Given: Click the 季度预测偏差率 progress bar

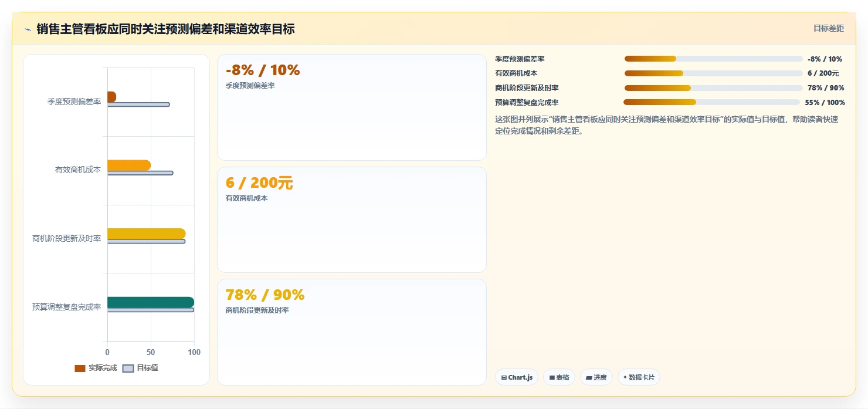Looking at the screenshot, I should coord(713,59).
